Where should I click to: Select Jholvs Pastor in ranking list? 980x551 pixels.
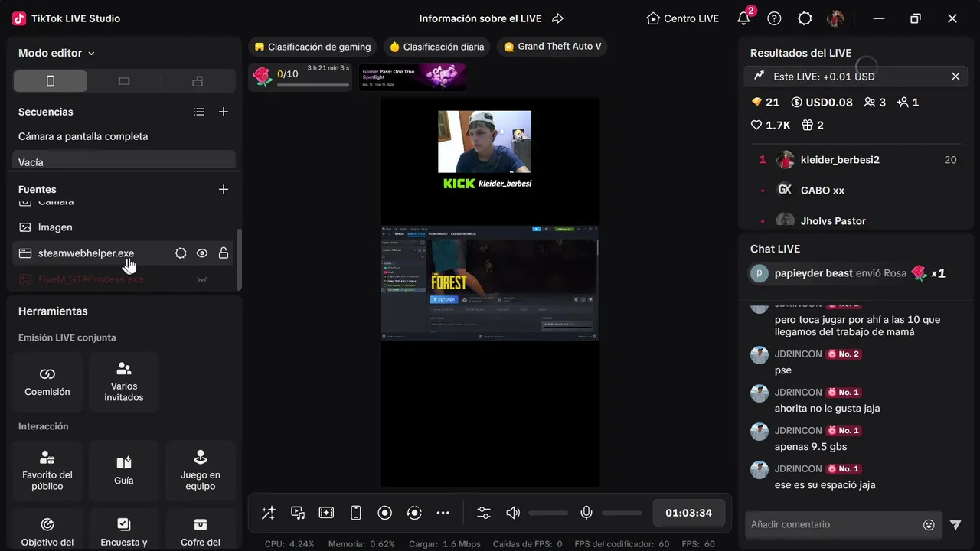(x=857, y=220)
